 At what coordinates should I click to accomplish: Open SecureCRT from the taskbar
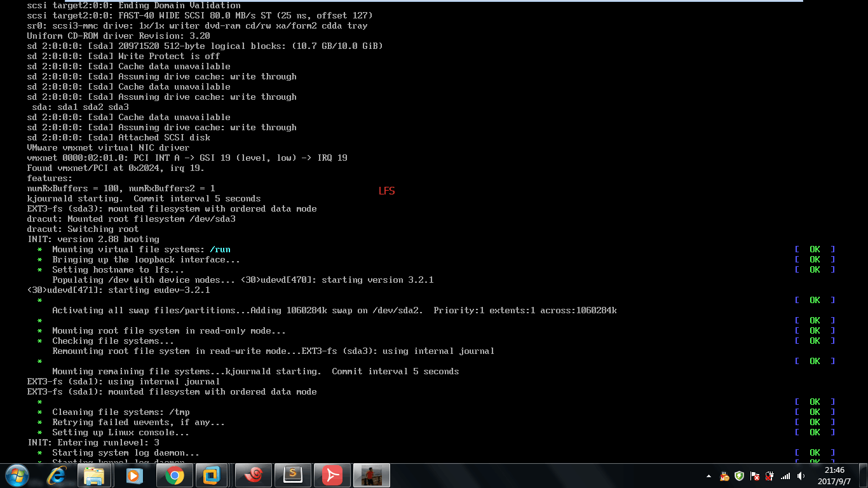[x=293, y=475]
